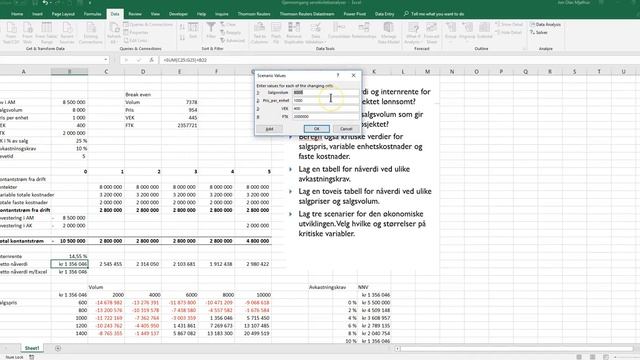Image resolution: width=640 pixels, height=360 pixels.
Task: Open the What-If Analysis dropdown
Action: pyautogui.click(x=413, y=33)
